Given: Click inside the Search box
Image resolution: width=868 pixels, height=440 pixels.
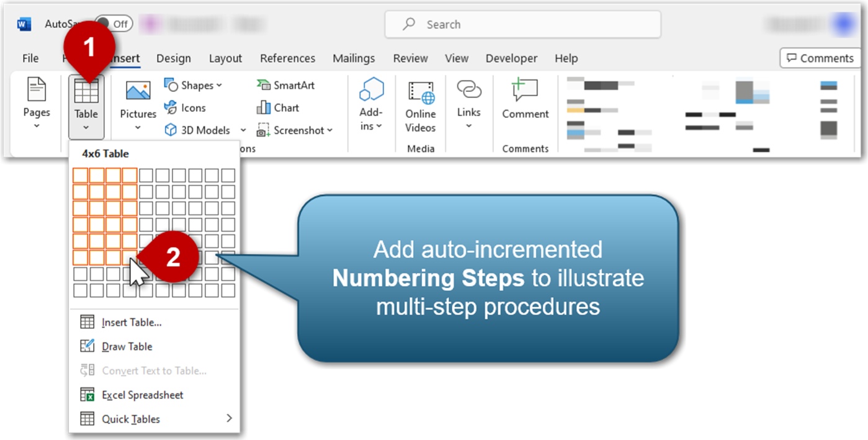Looking at the screenshot, I should click(522, 24).
